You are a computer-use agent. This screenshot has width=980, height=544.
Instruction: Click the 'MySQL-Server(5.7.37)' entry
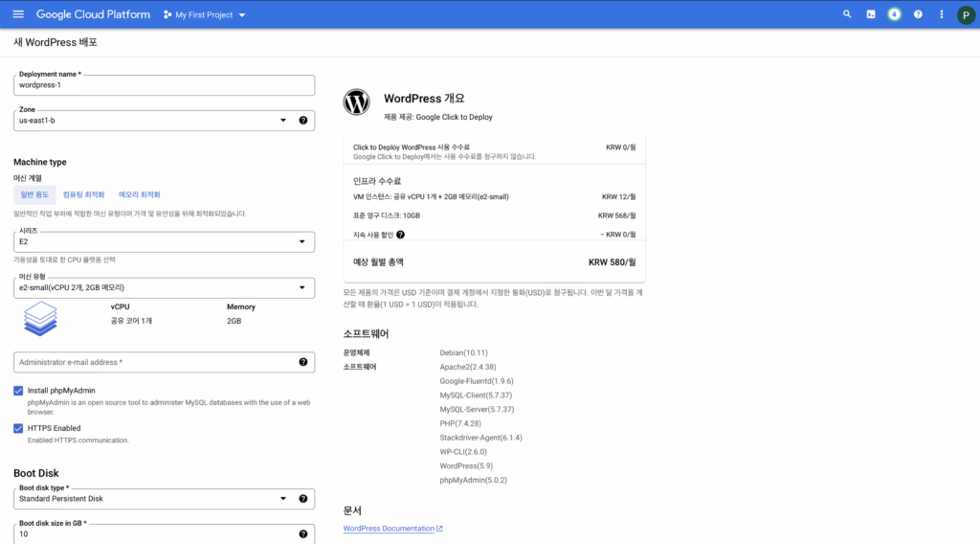[477, 410]
